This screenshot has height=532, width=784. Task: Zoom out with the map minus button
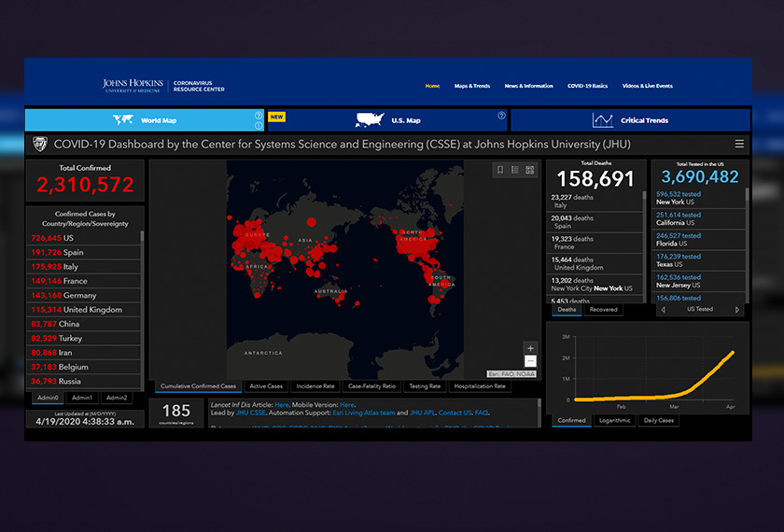click(530, 360)
